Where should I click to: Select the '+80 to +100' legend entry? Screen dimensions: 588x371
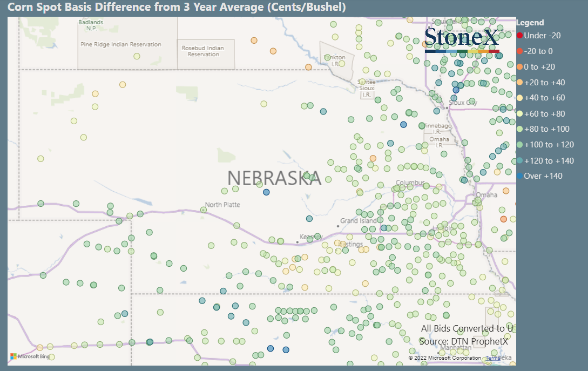(543, 129)
